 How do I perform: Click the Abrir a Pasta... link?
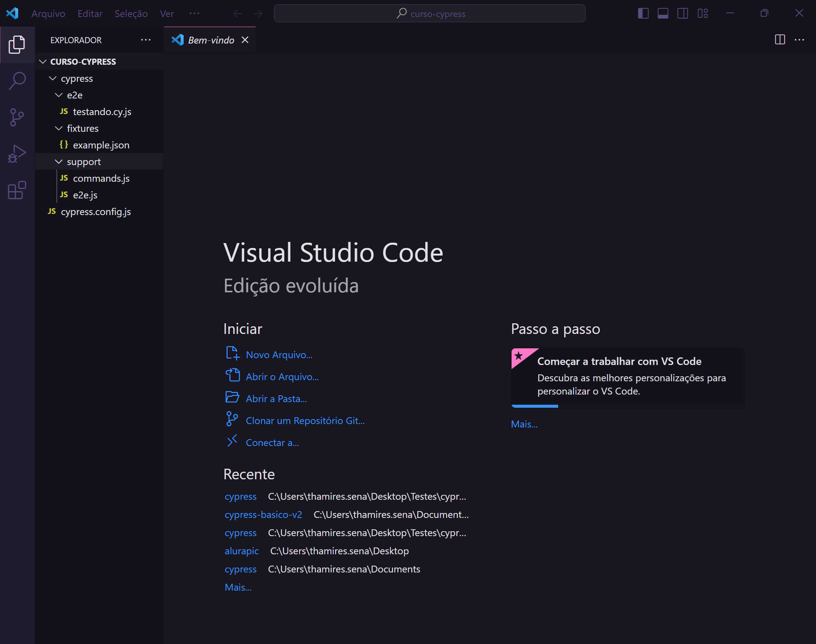coord(276,399)
